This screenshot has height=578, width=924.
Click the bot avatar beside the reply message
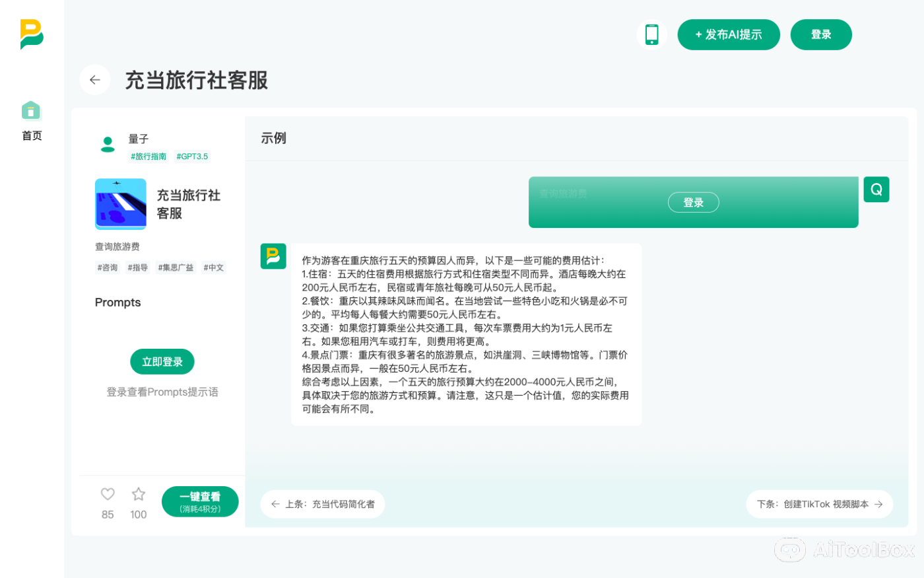(273, 256)
